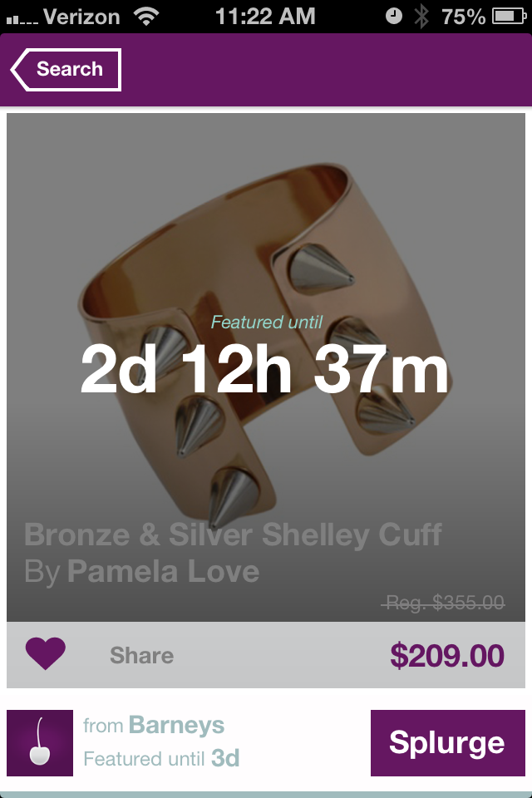Screen dimensions: 532x798
Task: Tap the cherry logo icon
Action: tap(40, 743)
